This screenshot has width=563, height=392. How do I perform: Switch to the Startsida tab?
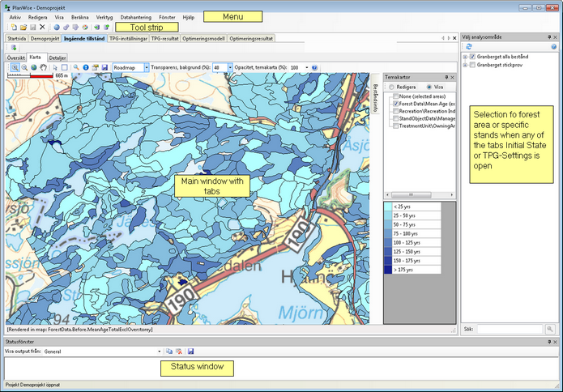click(16, 38)
